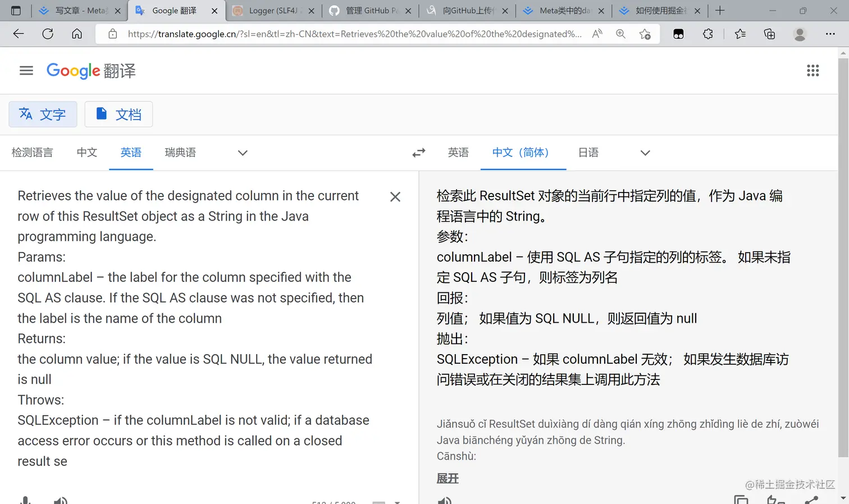This screenshot has height=504, width=849.
Task: Choose the 文档 translation mode
Action: pos(118,114)
